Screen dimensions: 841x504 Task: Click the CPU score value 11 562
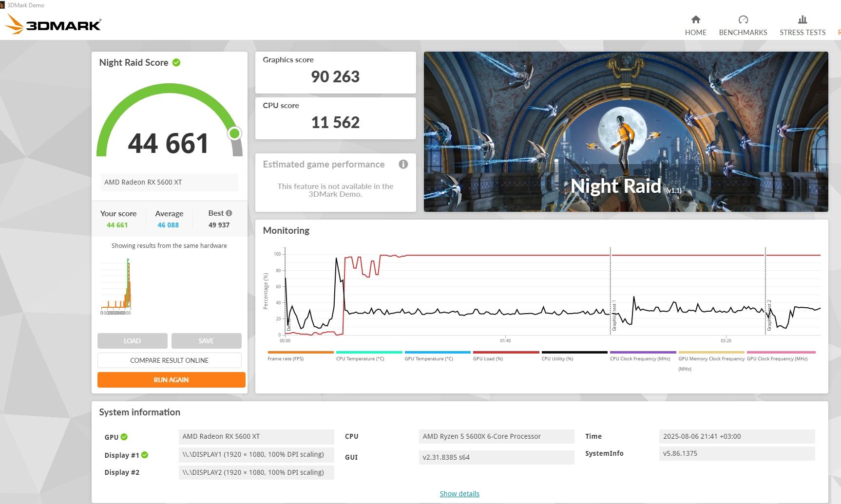[x=335, y=122]
